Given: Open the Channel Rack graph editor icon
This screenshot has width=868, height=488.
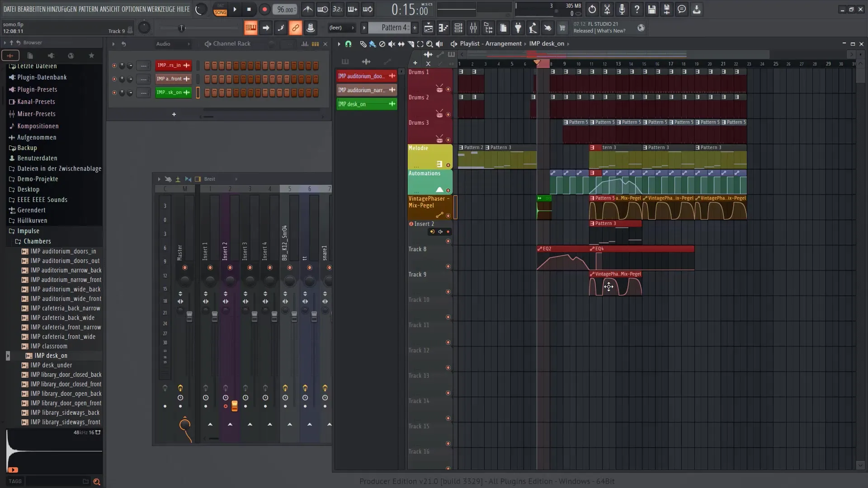Looking at the screenshot, I should tap(305, 44).
